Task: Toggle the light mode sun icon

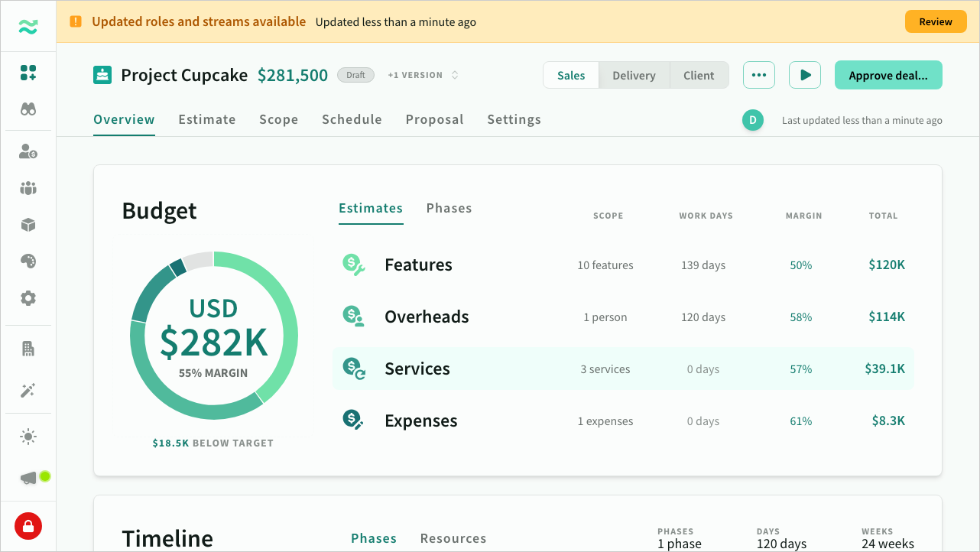Action: pos(28,437)
